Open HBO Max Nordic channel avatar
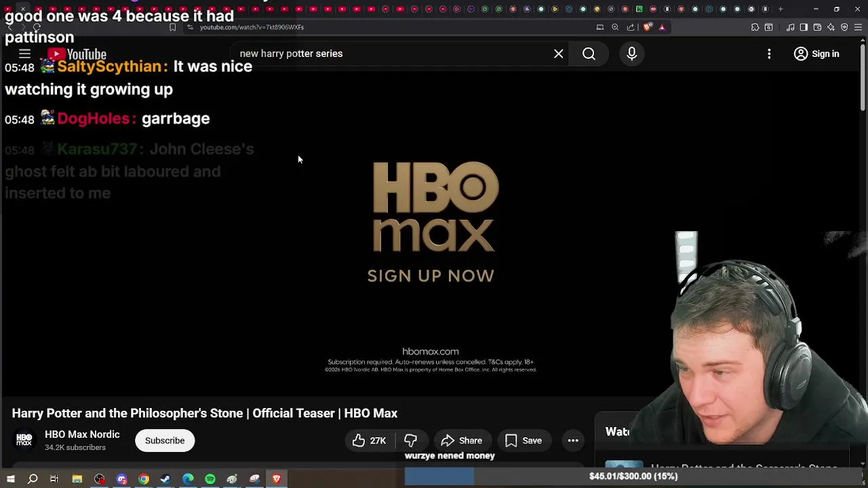 (24, 441)
